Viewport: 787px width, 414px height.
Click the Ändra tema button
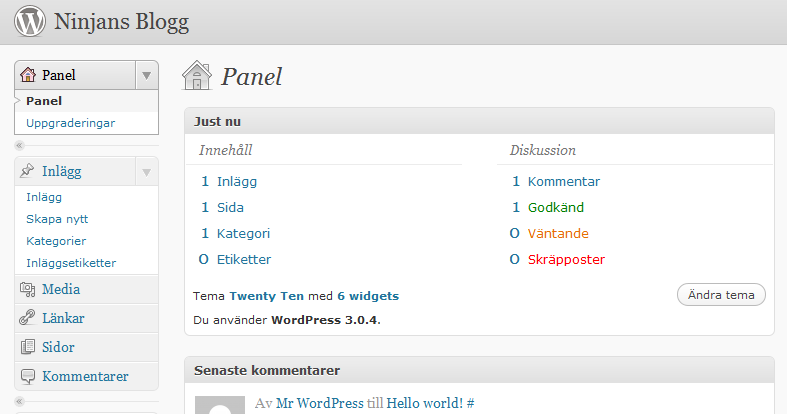(x=721, y=295)
